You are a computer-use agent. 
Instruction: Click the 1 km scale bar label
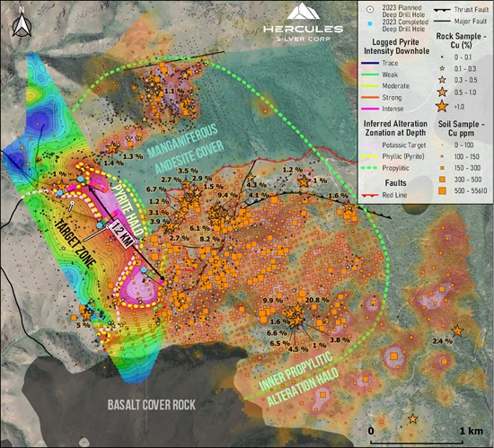(x=472, y=431)
